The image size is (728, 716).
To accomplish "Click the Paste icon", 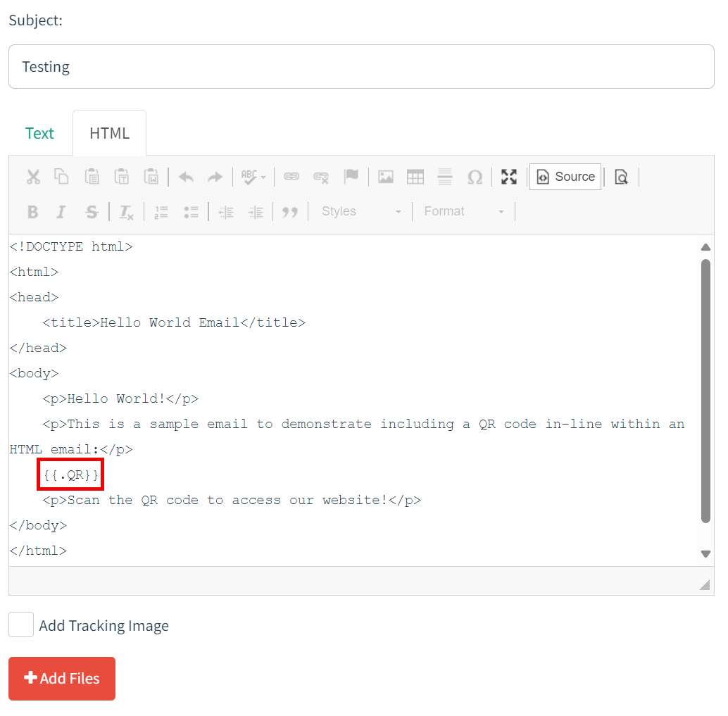I will pyautogui.click(x=92, y=177).
